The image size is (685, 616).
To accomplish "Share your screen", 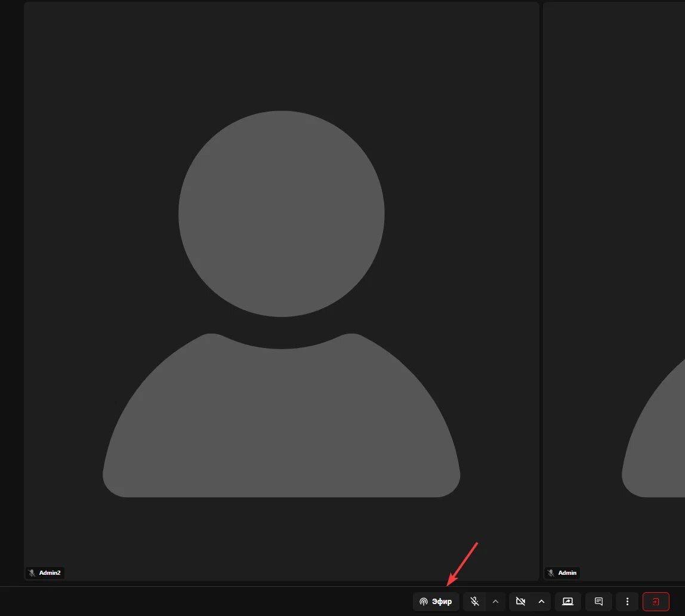I will (x=567, y=602).
